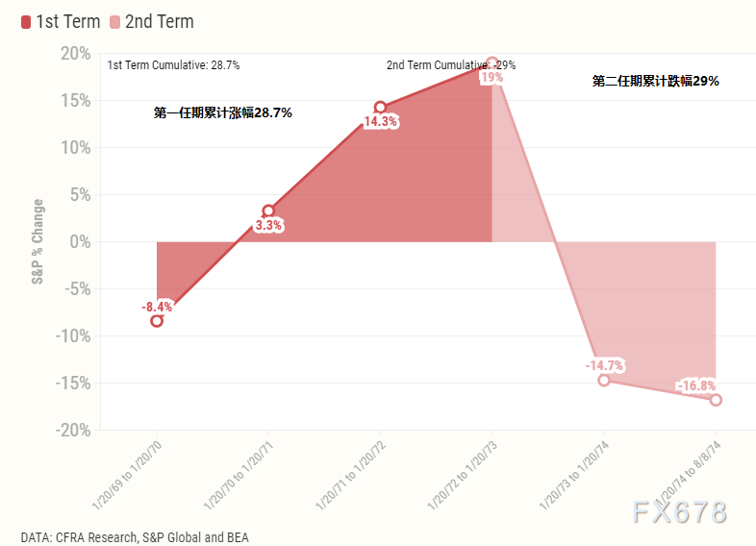Click the 1st Term red legend swatch
The image size is (756, 546).
pos(26,22)
